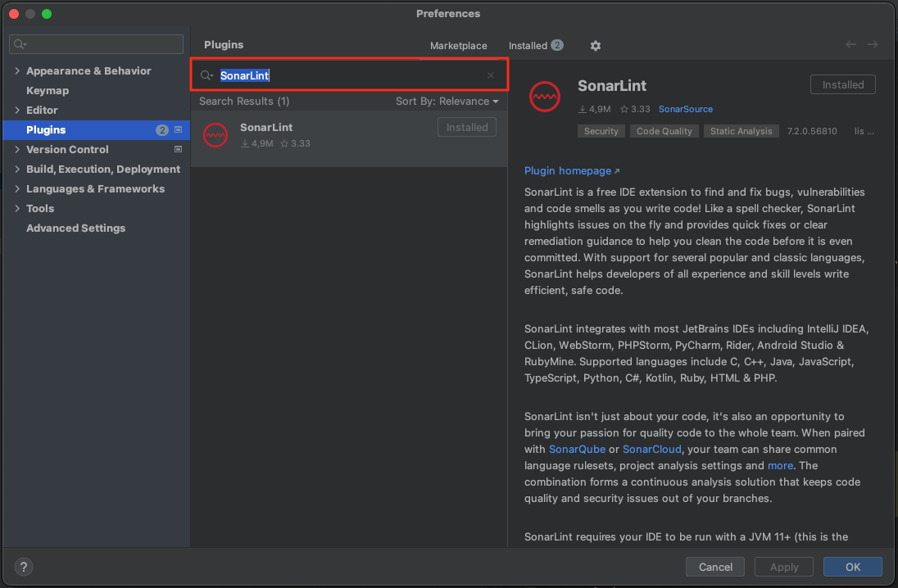This screenshot has height=588, width=898.
Task: Expand the Appearance & Behavior section
Action: tap(17, 71)
